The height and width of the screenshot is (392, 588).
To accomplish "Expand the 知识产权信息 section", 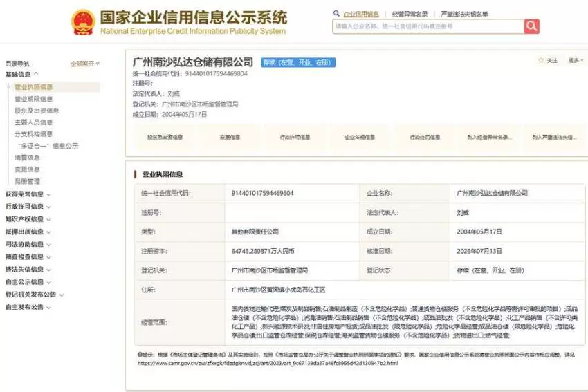I will point(28,219).
